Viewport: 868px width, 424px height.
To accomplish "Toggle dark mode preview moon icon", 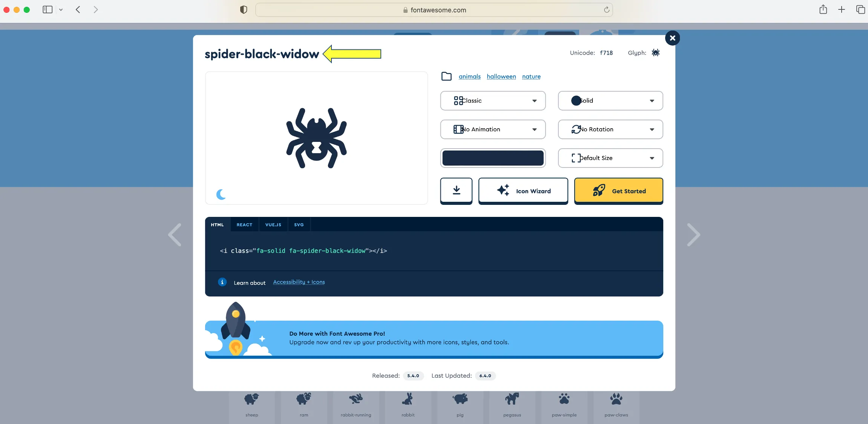I will click(x=221, y=194).
